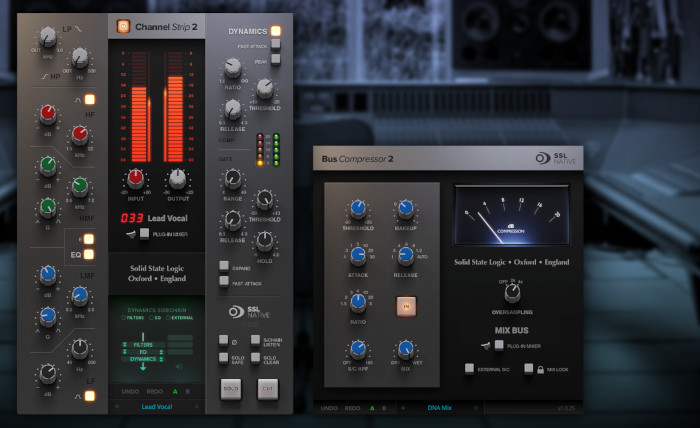Viewport: 700px width, 428px height.
Task: Click the SSL Native logo in Bus Compressor
Action: click(x=556, y=158)
